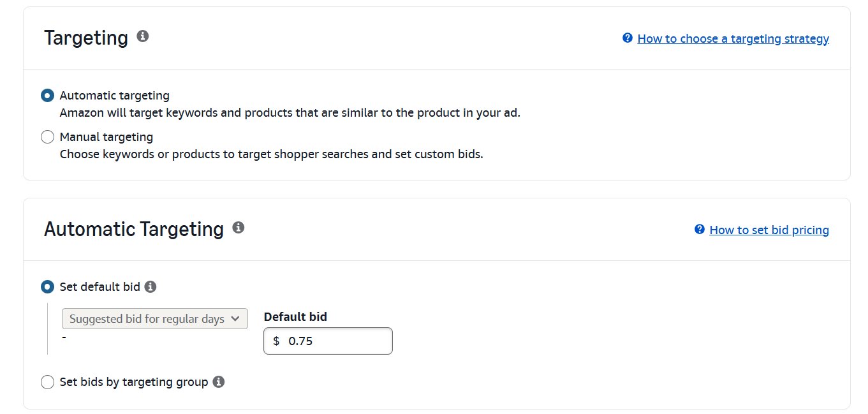This screenshot has height=414, width=868.
Task: Click the dash below the bid dropdown
Action: (63, 337)
